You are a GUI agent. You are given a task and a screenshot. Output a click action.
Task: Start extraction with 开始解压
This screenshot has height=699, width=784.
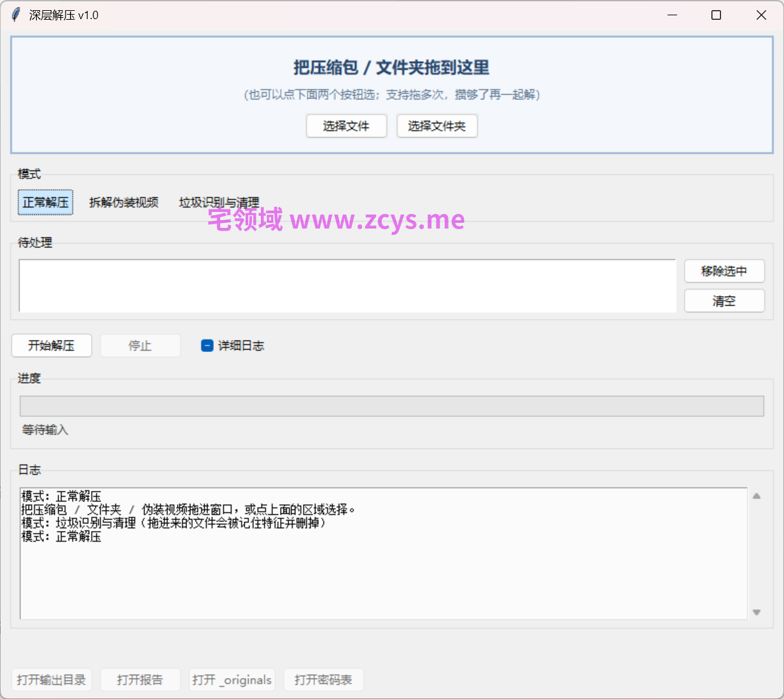coord(52,346)
